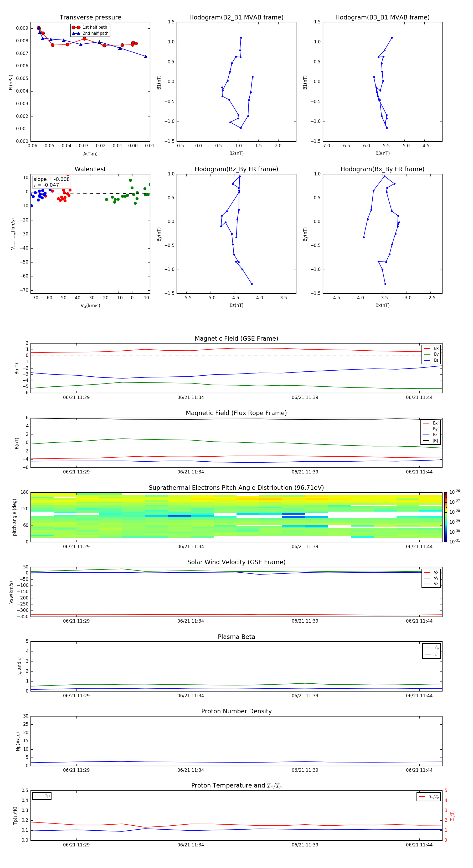The image size is (473, 868).
Task: Select the '2nd half path' legend entry
Action: pyautogui.click(x=90, y=33)
